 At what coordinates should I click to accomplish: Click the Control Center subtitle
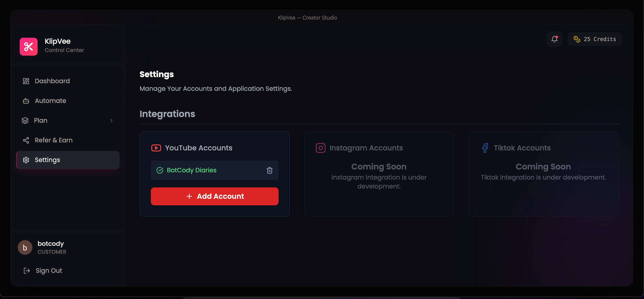[x=64, y=50]
